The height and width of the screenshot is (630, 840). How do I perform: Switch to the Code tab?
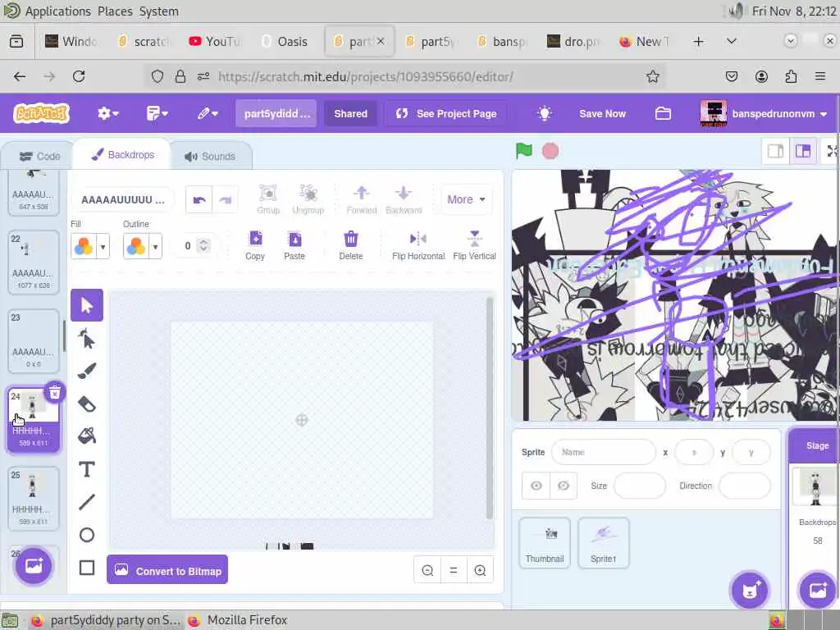pos(39,157)
